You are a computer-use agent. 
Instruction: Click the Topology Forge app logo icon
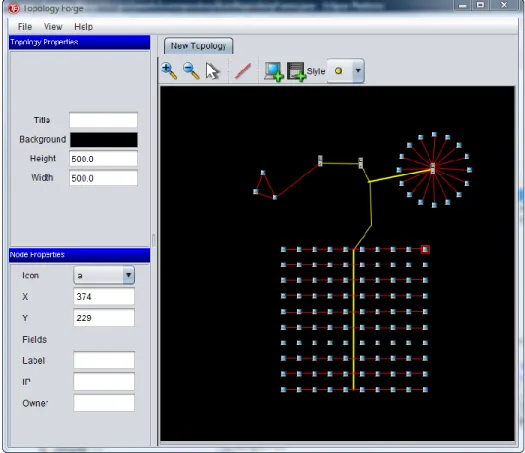coord(14,8)
